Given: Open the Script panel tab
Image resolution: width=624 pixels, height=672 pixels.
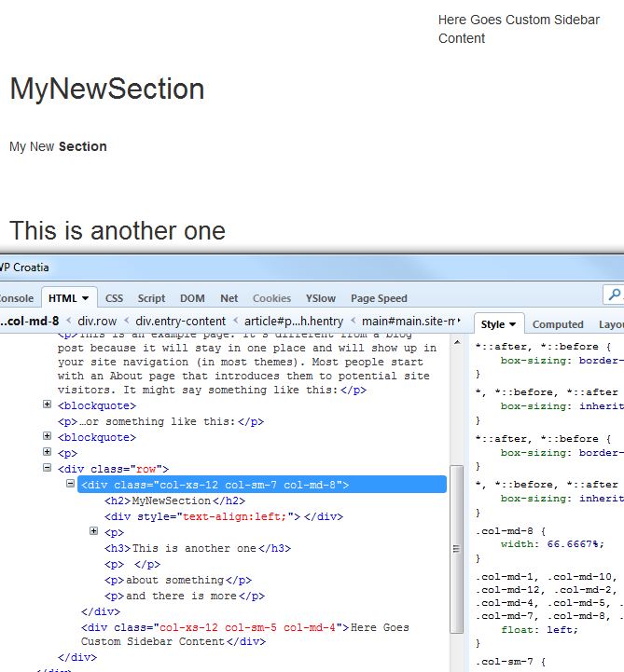Looking at the screenshot, I should point(151,298).
